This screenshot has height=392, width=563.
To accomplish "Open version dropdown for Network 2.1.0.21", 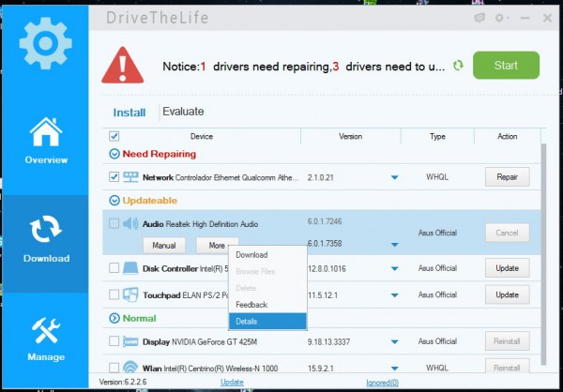I will (395, 177).
